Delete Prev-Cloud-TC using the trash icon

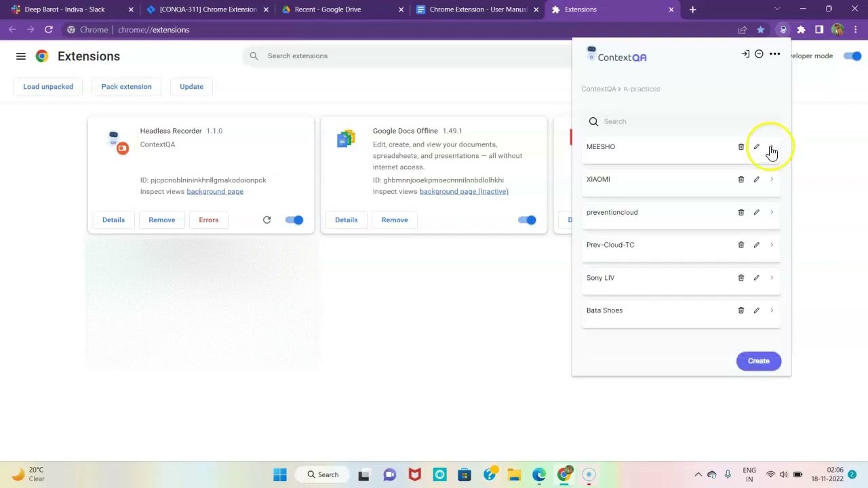[x=741, y=245]
